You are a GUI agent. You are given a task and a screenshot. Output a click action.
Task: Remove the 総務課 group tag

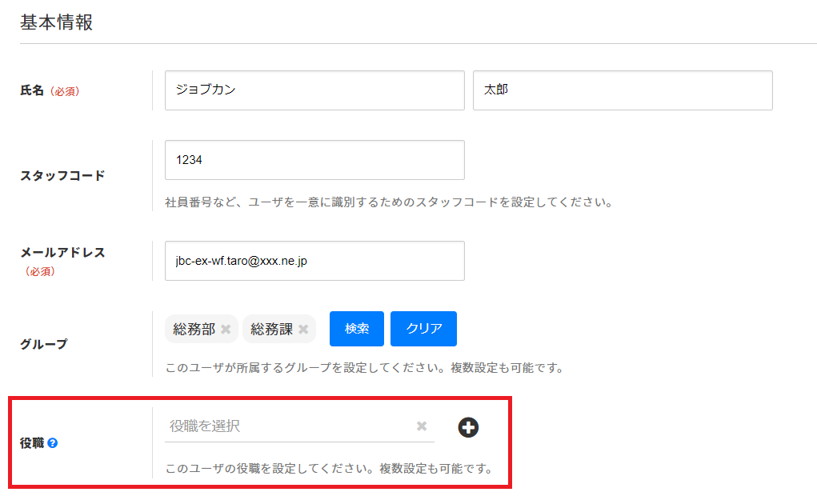point(303,330)
